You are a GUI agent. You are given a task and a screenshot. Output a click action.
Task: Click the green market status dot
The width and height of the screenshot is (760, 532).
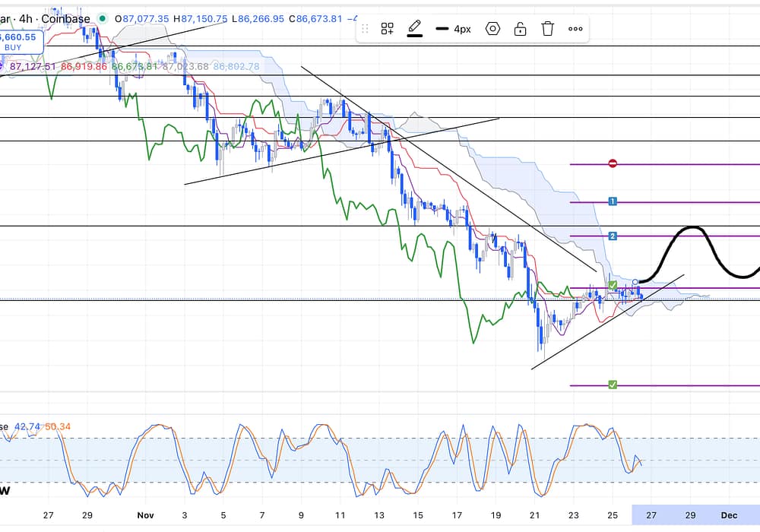103,18
